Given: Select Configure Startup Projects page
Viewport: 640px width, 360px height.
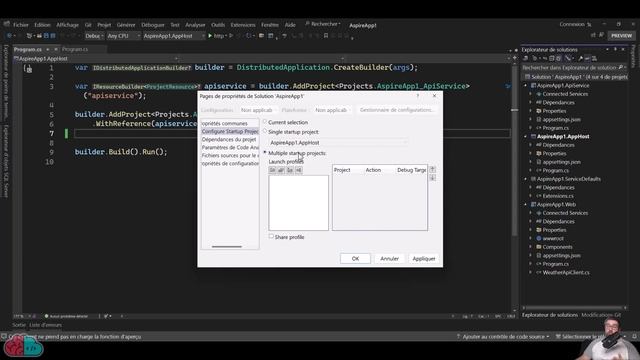Looking at the screenshot, I should click(230, 131).
